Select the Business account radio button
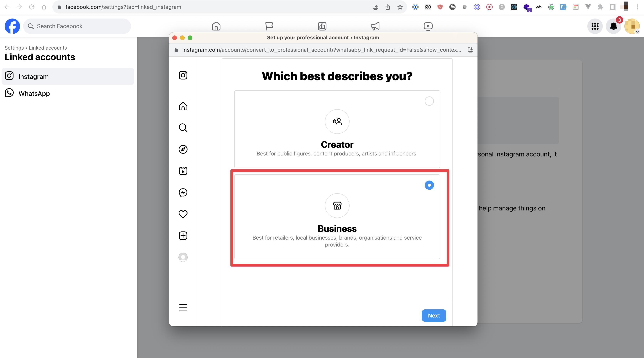Screen dimensions: 644x358 pyautogui.click(x=429, y=185)
